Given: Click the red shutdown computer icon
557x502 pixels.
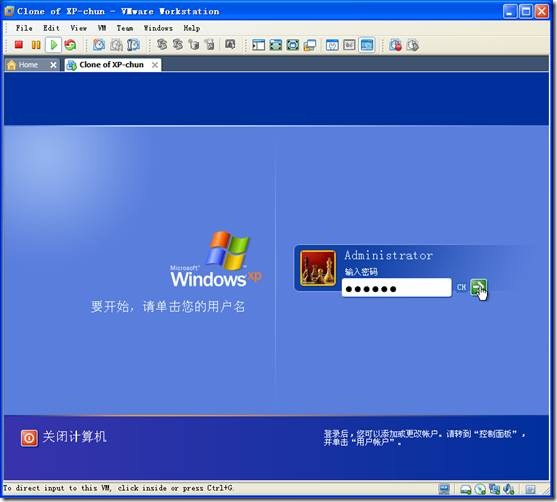Looking at the screenshot, I should tap(29, 438).
